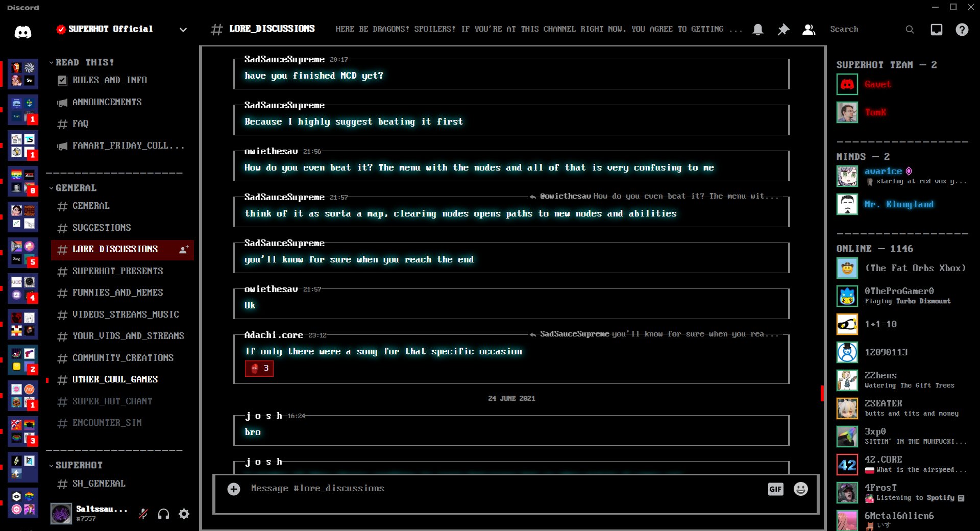This screenshot has width=980, height=531.
Task: Click the help question mark icon
Action: click(x=962, y=30)
